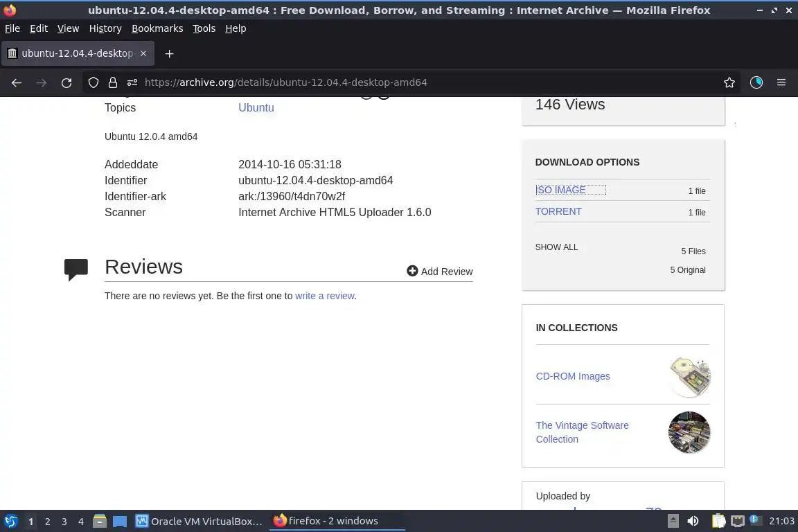Click the forward navigation arrow
This screenshot has width=798, height=532.
click(42, 82)
